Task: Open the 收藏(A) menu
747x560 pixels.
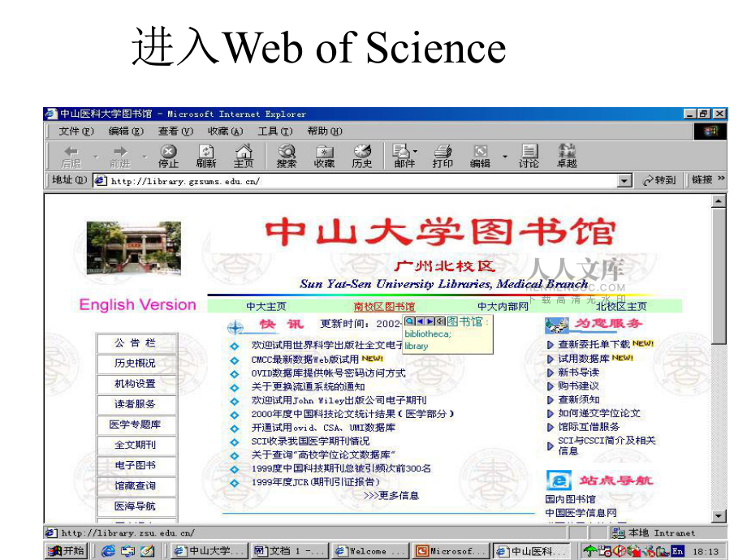Action: point(226,131)
